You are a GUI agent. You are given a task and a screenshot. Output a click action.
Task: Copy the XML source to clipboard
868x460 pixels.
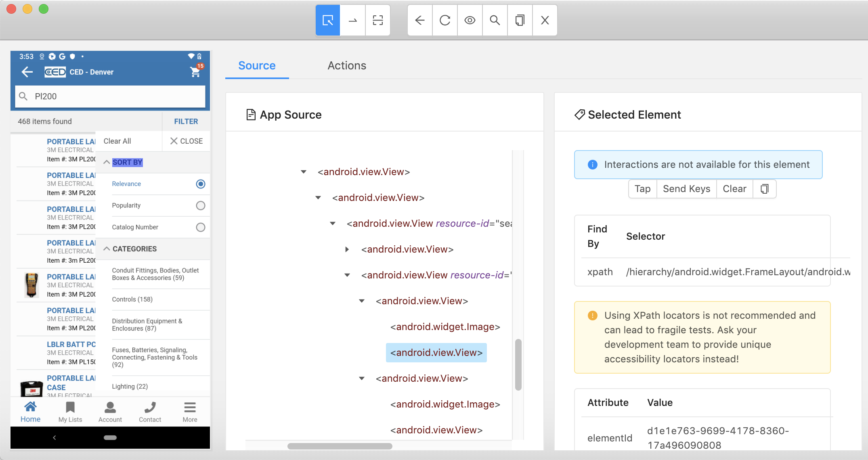pos(520,20)
